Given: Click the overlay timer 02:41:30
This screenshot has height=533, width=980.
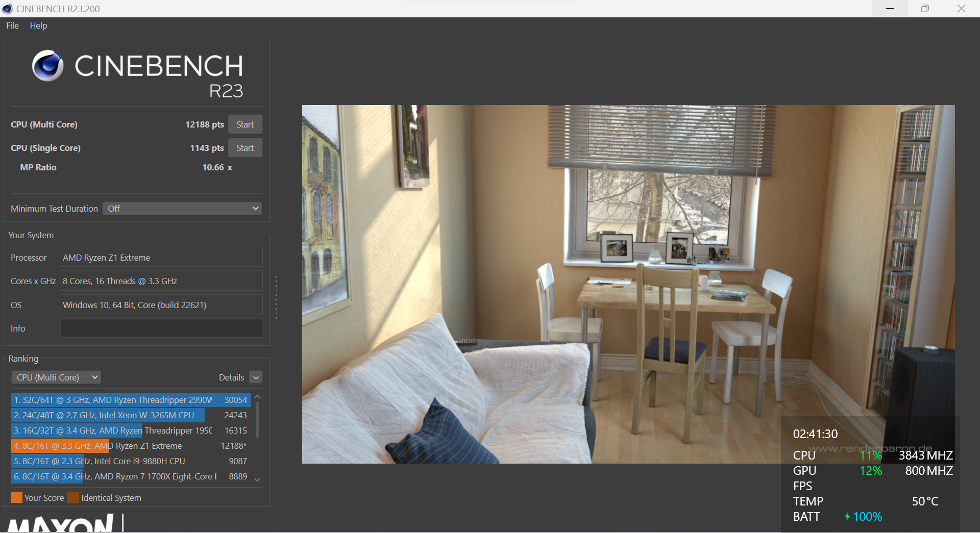Looking at the screenshot, I should (815, 434).
